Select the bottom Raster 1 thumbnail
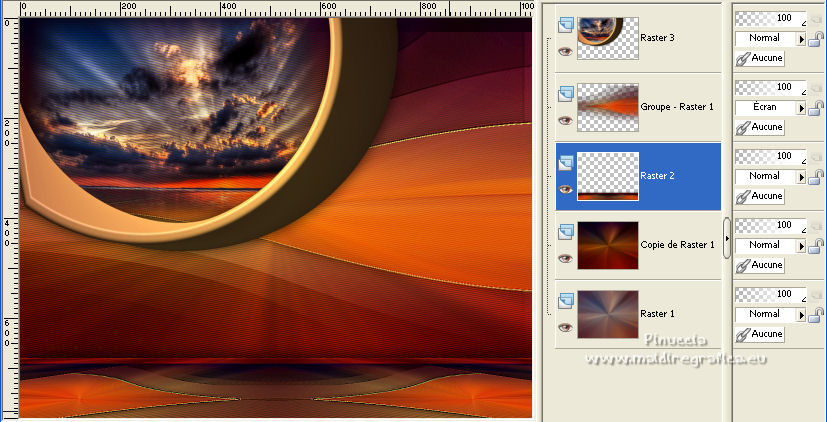 [608, 315]
